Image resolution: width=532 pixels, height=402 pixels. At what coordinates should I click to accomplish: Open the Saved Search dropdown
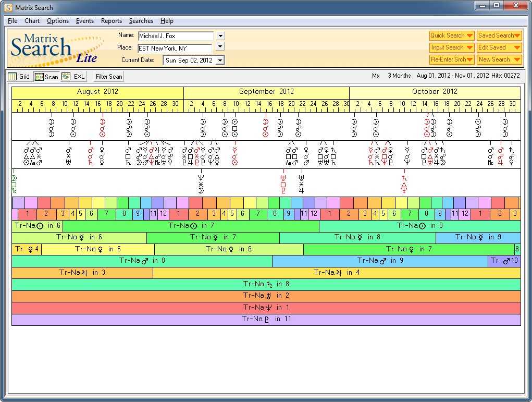[x=499, y=35]
